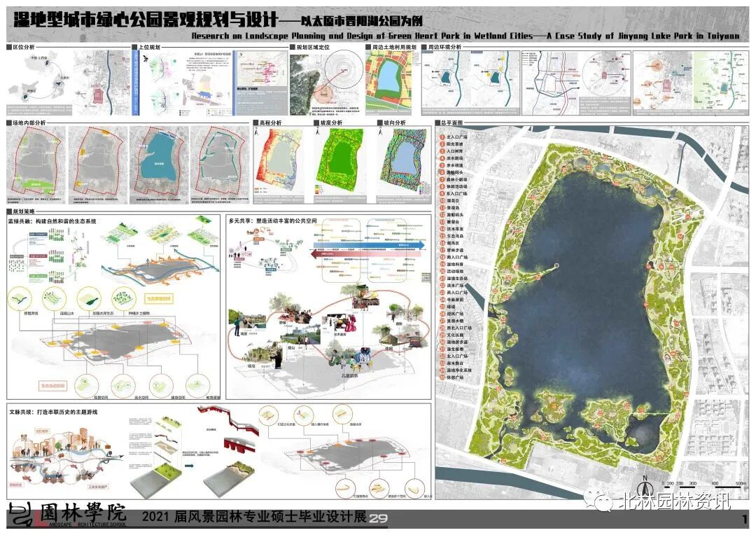Click the yellow 生态基底空间 label box

point(159,299)
